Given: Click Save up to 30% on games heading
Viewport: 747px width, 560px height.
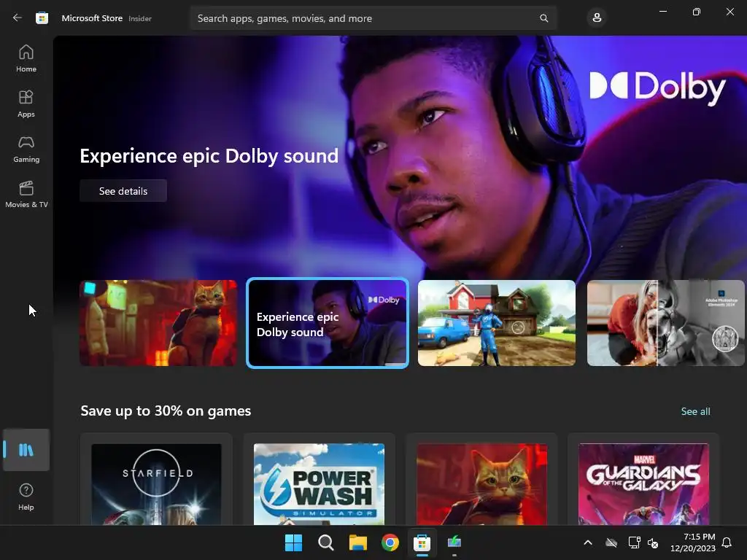Looking at the screenshot, I should (x=166, y=411).
